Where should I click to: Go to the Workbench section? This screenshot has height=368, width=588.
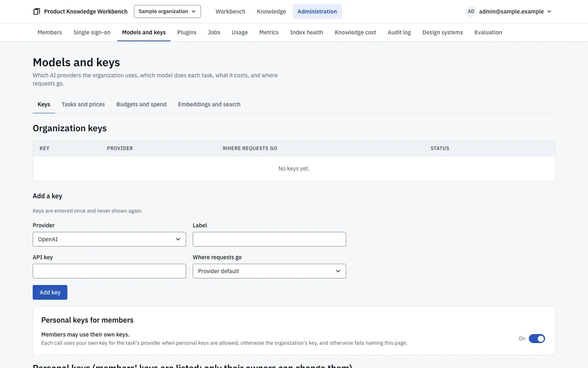230,11
